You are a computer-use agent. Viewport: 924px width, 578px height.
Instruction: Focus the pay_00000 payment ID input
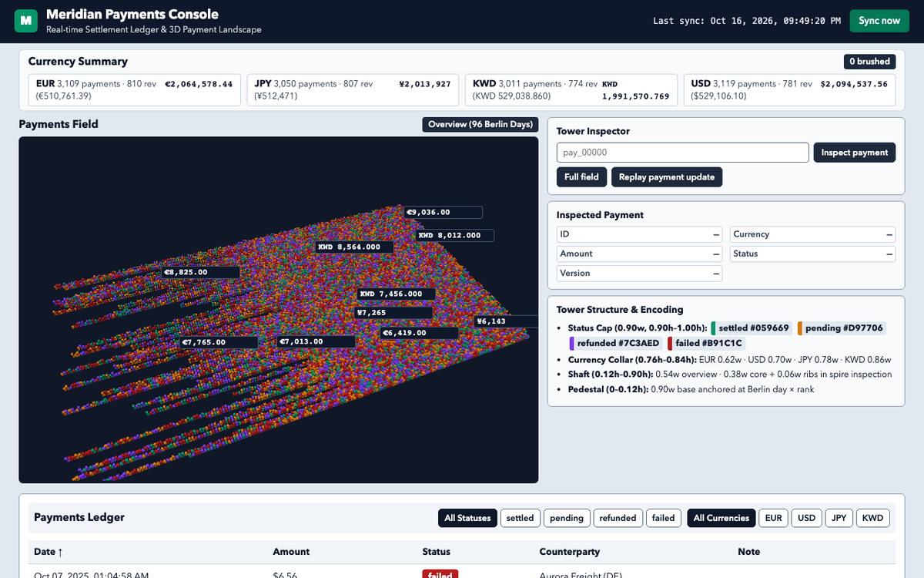(x=683, y=153)
